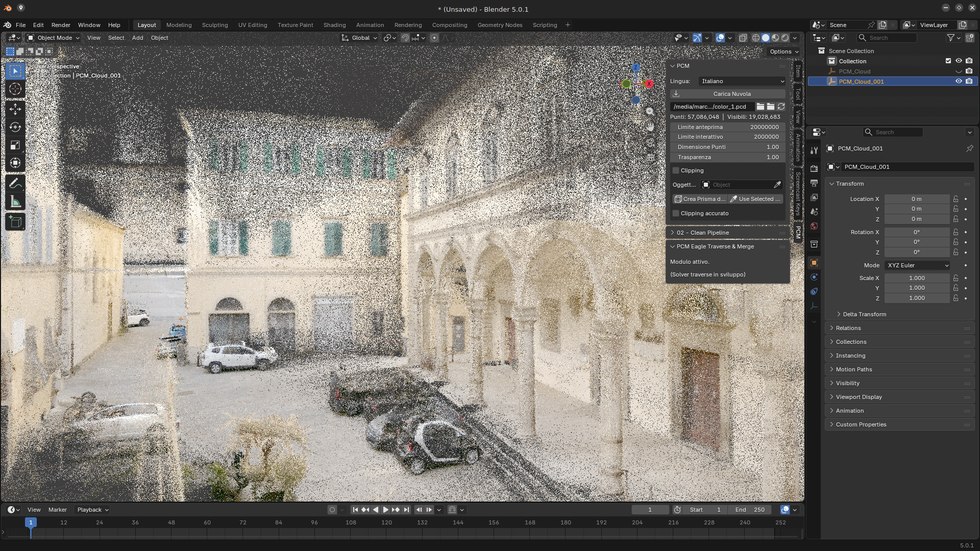The image size is (980, 551).
Task: Switch to the Shading workspace tab
Action: click(x=334, y=25)
